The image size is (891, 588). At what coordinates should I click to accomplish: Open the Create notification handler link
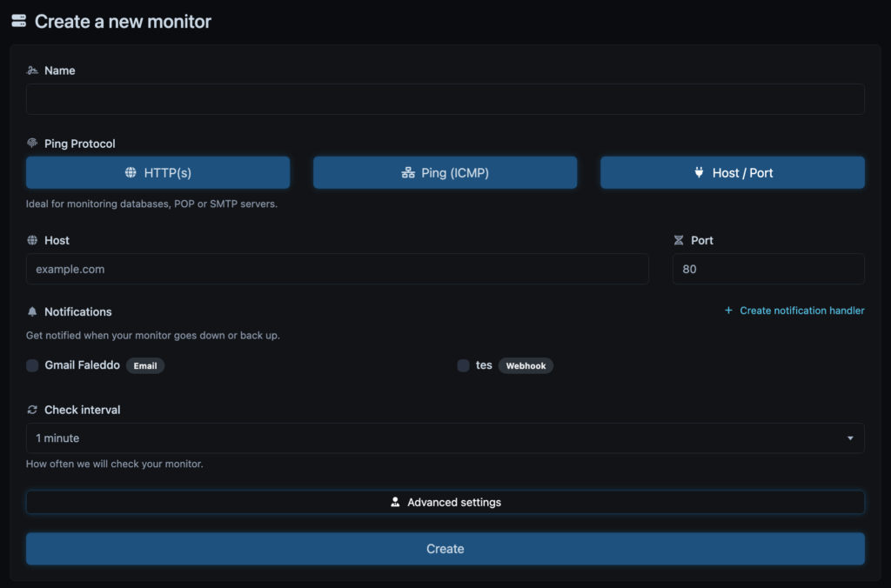point(801,311)
